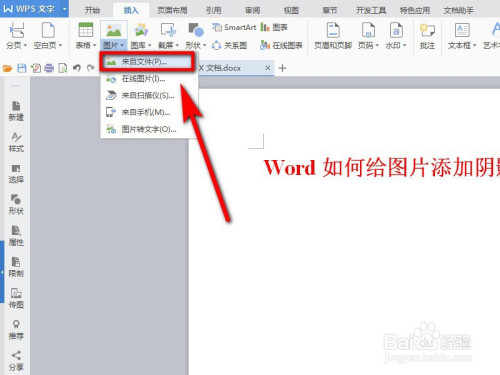
Task: Switch to the 页面布局 tab
Action: 172,10
